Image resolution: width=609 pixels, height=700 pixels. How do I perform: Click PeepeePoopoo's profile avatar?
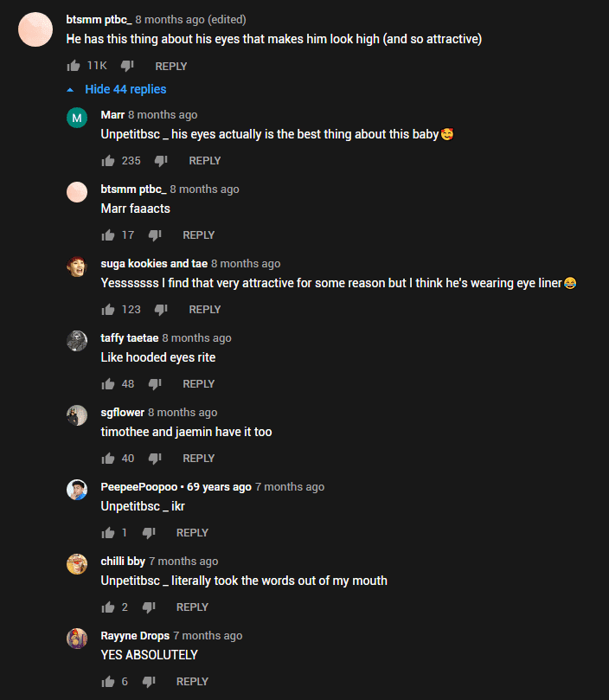click(77, 489)
